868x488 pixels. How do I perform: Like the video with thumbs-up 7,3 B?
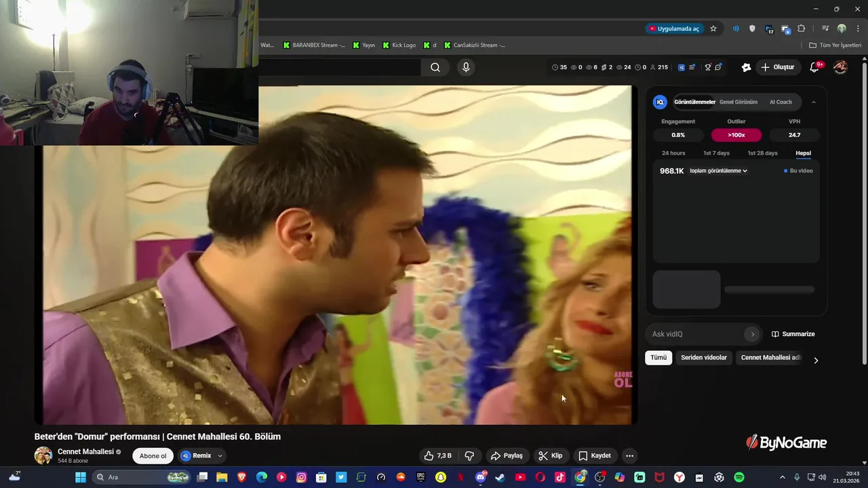click(x=438, y=455)
